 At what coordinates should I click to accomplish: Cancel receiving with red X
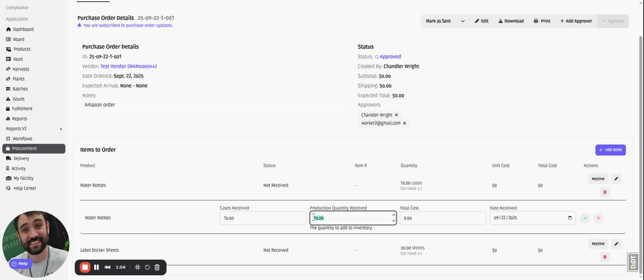tap(598, 218)
